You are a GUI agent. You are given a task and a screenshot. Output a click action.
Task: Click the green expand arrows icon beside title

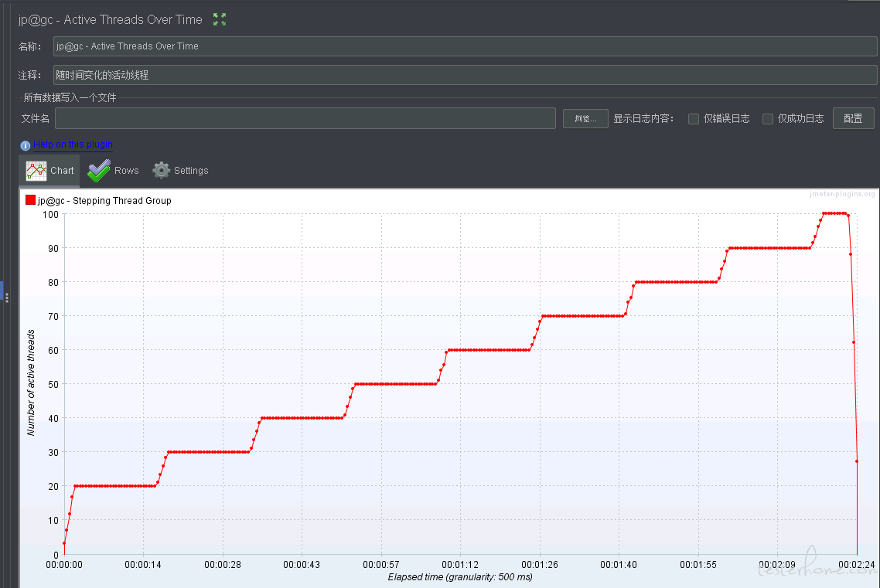point(220,19)
